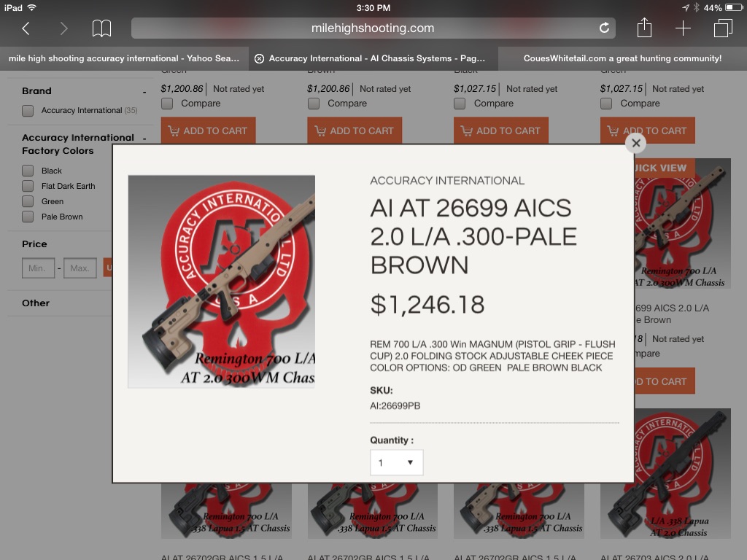This screenshot has width=747, height=560.
Task: Reload the milehighshooting.com page
Action: point(604,28)
